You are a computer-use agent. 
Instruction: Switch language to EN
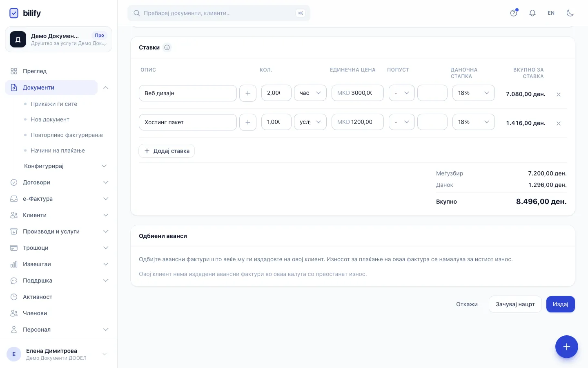click(x=551, y=13)
